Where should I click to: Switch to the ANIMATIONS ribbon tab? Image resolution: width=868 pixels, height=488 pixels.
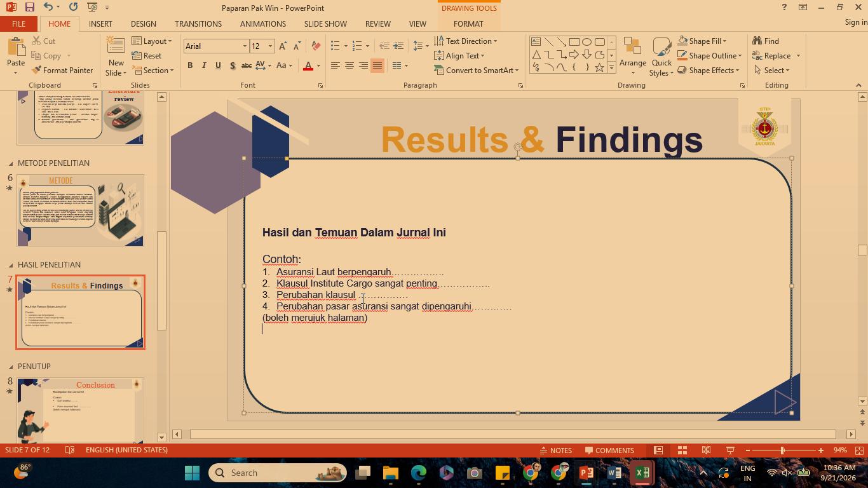click(x=263, y=24)
